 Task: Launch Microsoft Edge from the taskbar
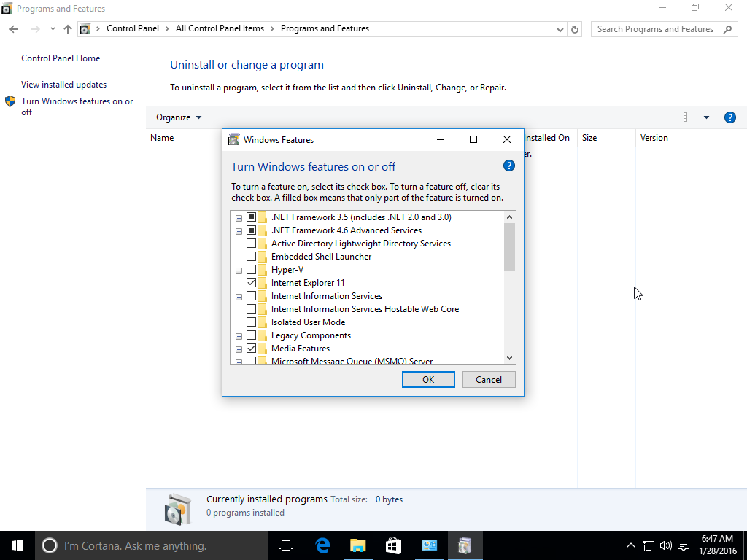322,545
